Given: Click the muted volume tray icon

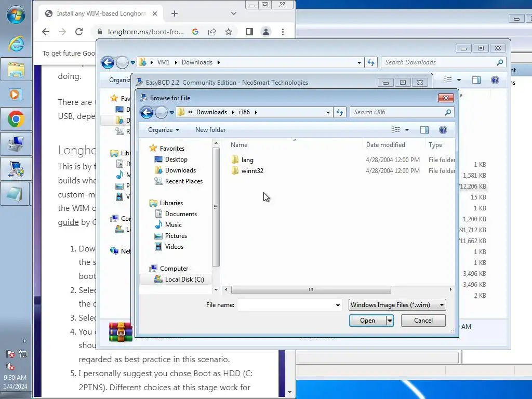Looking at the screenshot, I should point(10,366).
